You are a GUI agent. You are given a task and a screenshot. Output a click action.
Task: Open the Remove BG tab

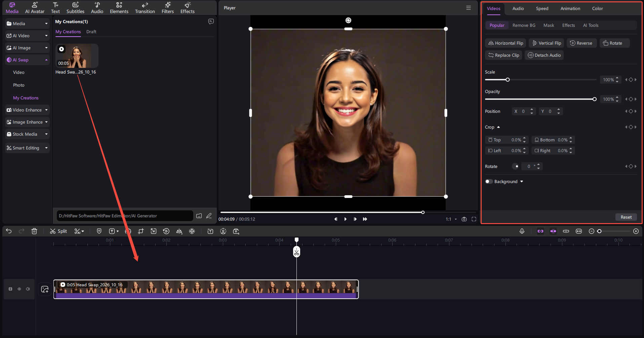(524, 25)
